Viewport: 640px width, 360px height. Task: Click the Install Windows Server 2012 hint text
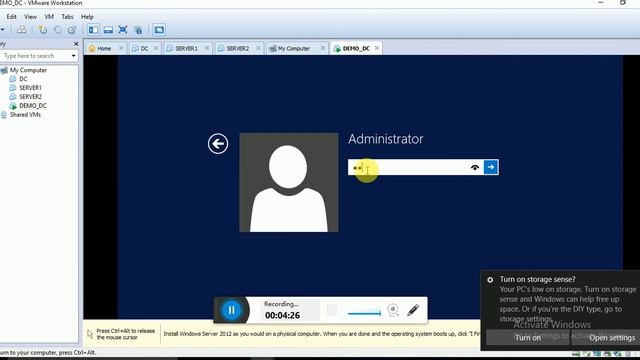[x=322, y=334]
